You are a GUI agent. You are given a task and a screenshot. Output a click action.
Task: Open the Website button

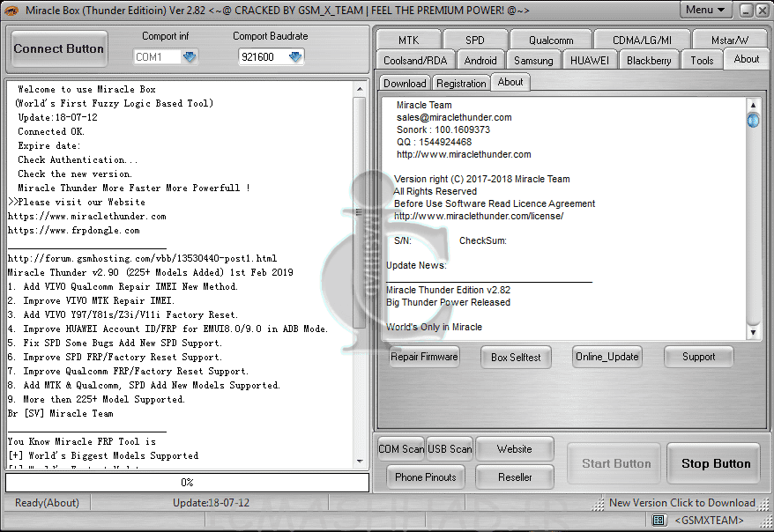click(x=514, y=448)
